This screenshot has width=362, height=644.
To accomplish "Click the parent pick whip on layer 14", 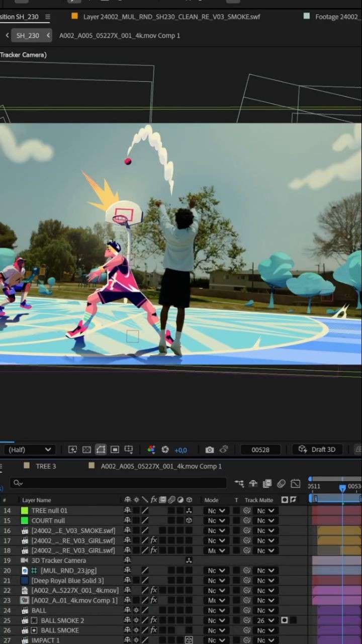I will (247, 510).
